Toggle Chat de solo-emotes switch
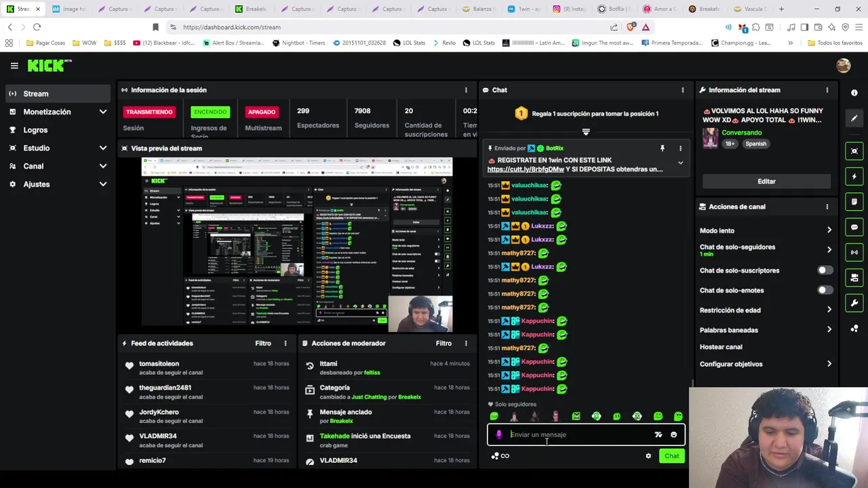Screen dimensions: 868x488 [825, 290]
